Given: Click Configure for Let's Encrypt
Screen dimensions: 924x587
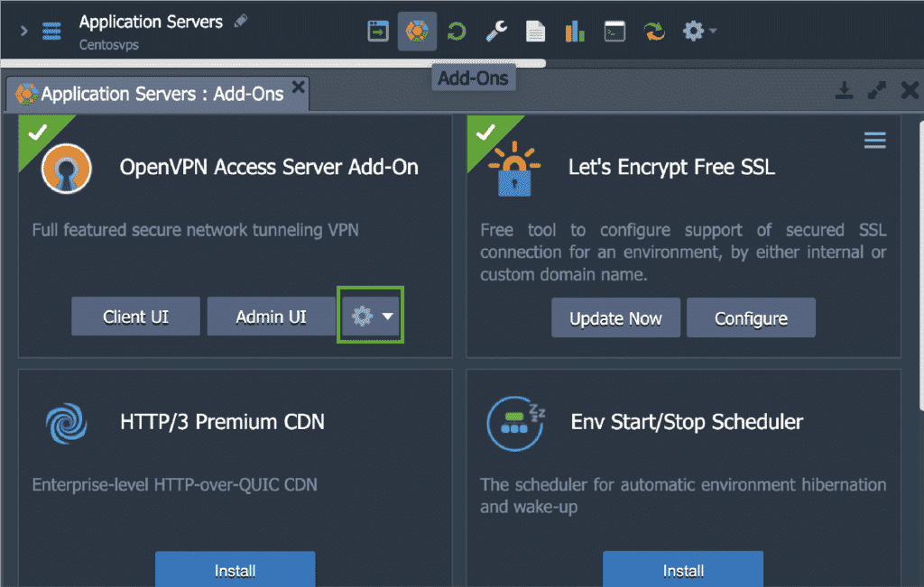Looking at the screenshot, I should (x=752, y=318).
